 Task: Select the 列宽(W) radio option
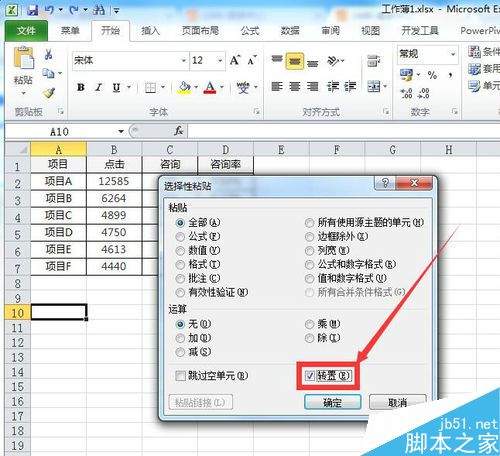(x=310, y=251)
